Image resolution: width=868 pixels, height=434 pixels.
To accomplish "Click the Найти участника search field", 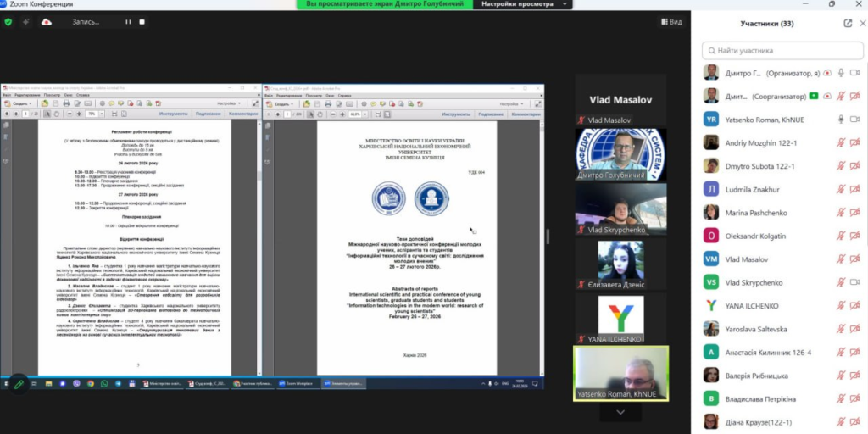I will [780, 51].
